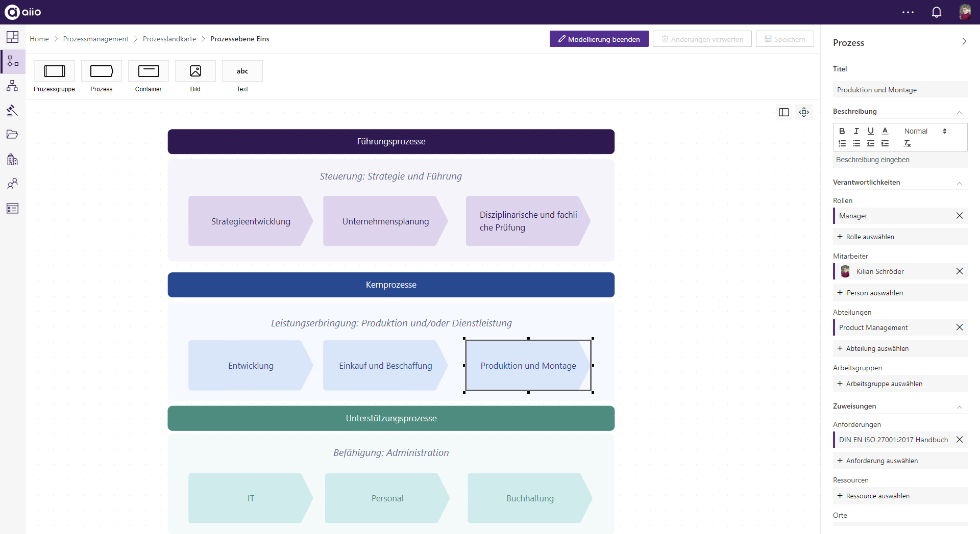Toggle bold formatting in the description editor

(841, 131)
